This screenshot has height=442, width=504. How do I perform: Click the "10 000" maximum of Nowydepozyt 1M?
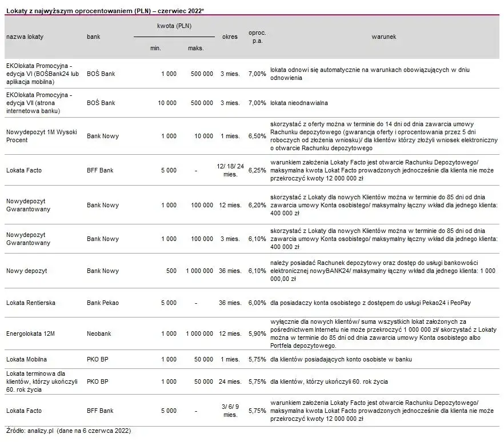(x=203, y=136)
